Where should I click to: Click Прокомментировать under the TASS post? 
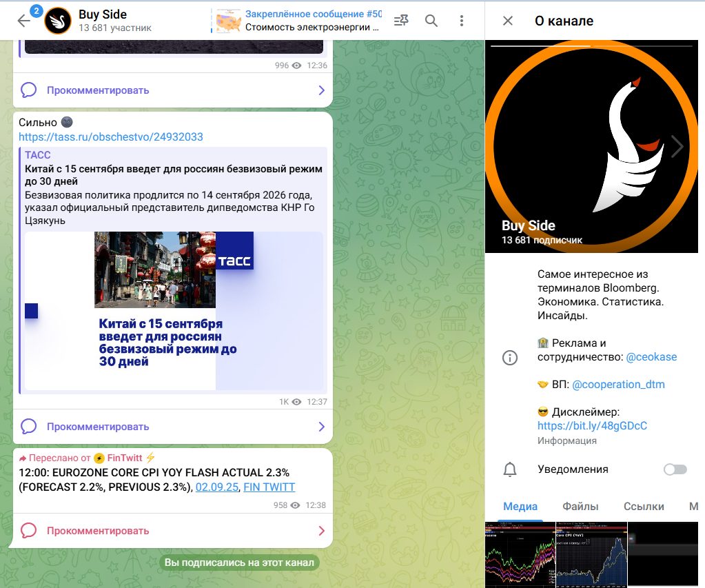click(x=98, y=427)
